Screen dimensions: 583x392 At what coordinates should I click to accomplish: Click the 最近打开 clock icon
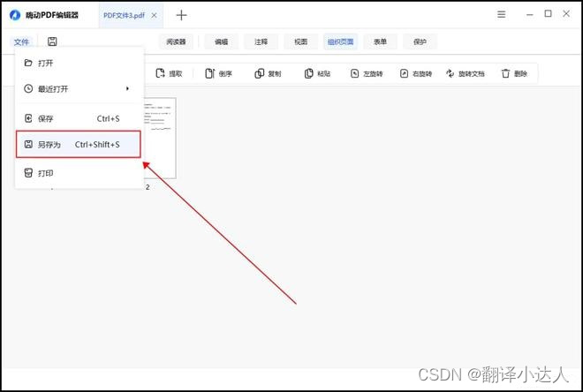pos(28,88)
